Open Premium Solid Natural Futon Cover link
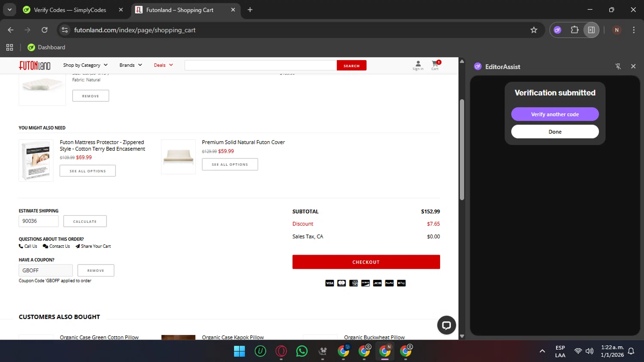 tap(243, 142)
